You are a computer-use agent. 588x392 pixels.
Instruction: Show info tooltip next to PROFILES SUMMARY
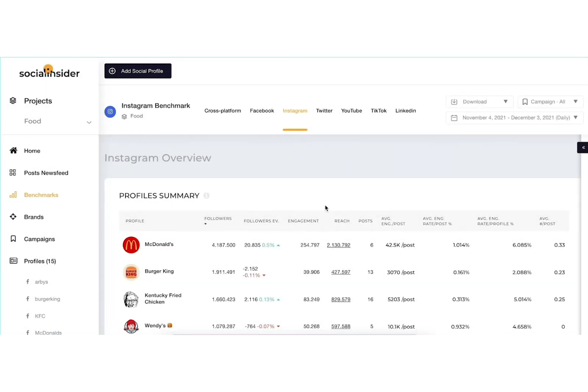[x=206, y=195]
